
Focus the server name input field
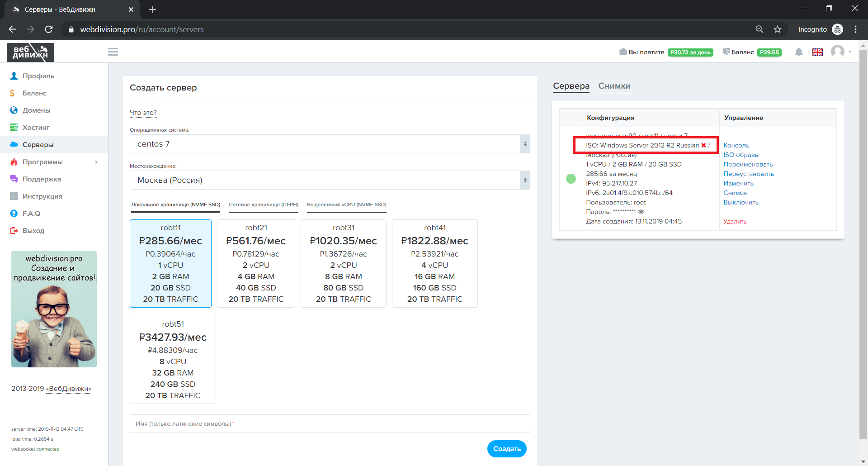tap(330, 424)
